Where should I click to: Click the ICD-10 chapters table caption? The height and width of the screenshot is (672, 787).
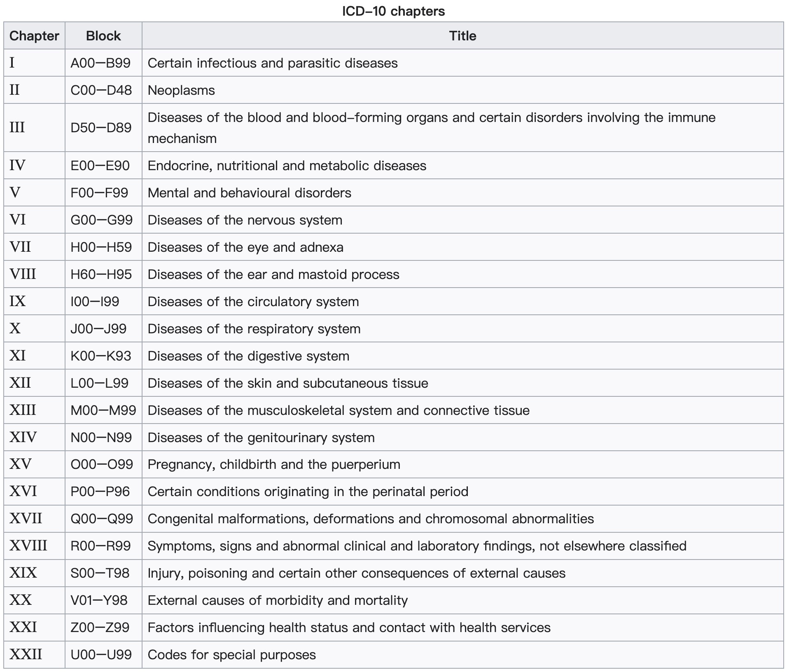[393, 11]
